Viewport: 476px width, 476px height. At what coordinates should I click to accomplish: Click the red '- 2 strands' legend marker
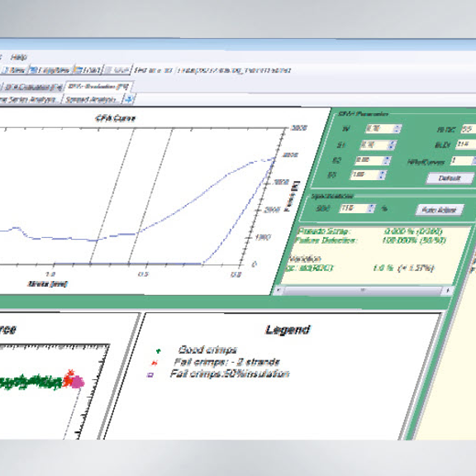pyautogui.click(x=155, y=363)
